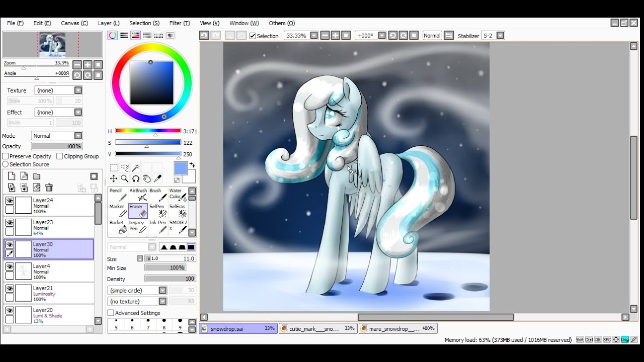Open the (no texture) brush dropdown
Screen dimensions: 644x362
[x=137, y=302]
